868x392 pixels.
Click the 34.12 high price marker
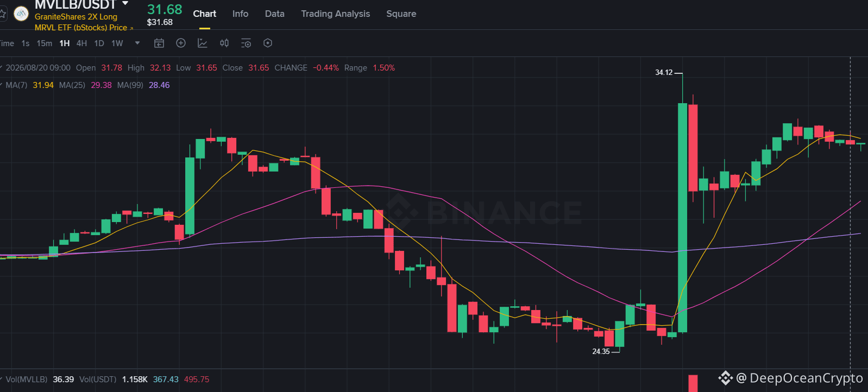[x=664, y=72]
